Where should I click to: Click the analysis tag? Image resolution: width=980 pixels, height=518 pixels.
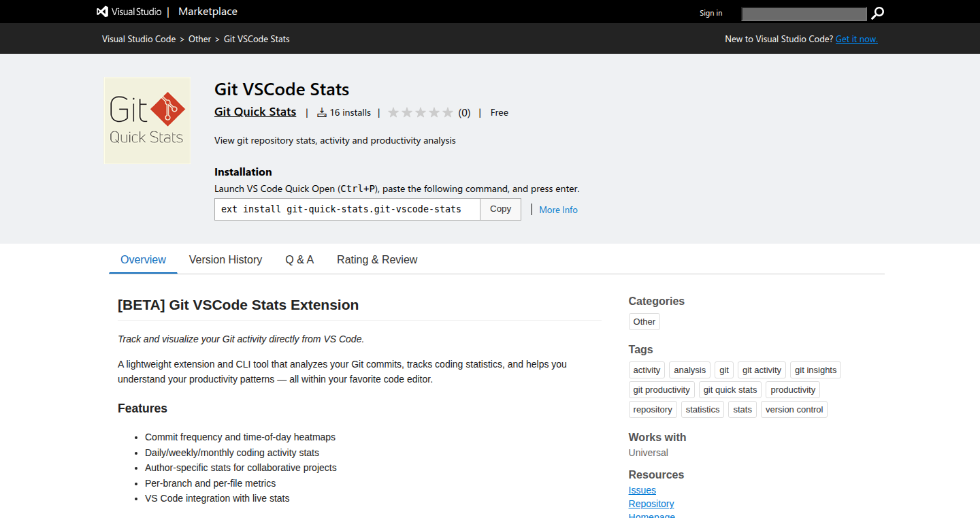pos(690,370)
